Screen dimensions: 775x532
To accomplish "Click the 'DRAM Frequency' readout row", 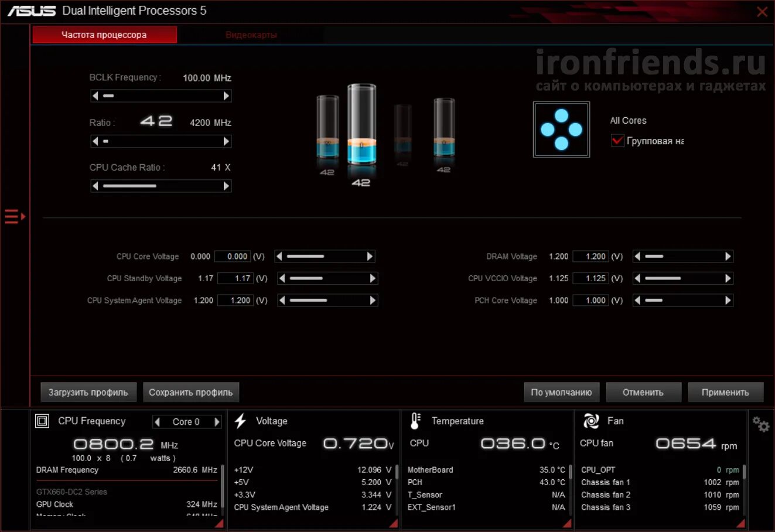I will (x=127, y=470).
